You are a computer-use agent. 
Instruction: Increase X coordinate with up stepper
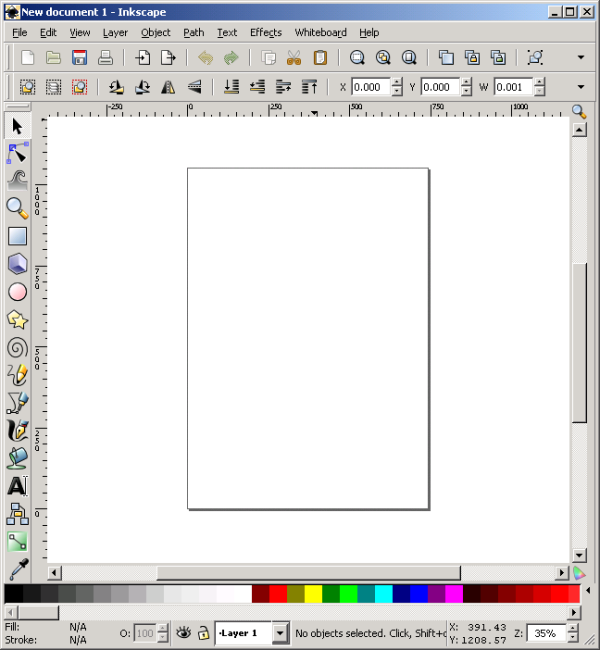click(397, 82)
